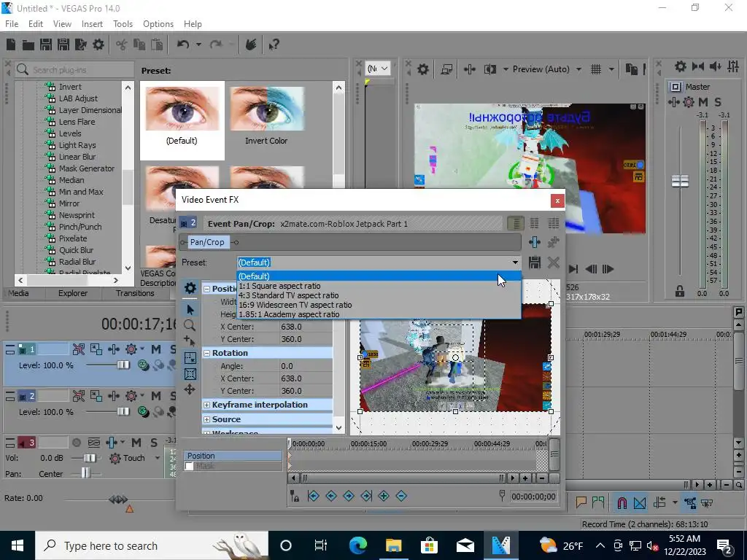Click the Master volume fader
The width and height of the screenshot is (747, 560).
pos(680,181)
